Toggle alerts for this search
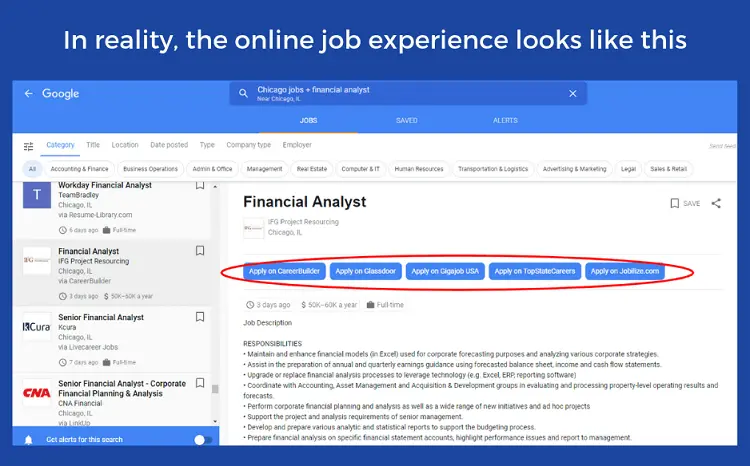Screen dimensions: 750x466 coord(203,440)
